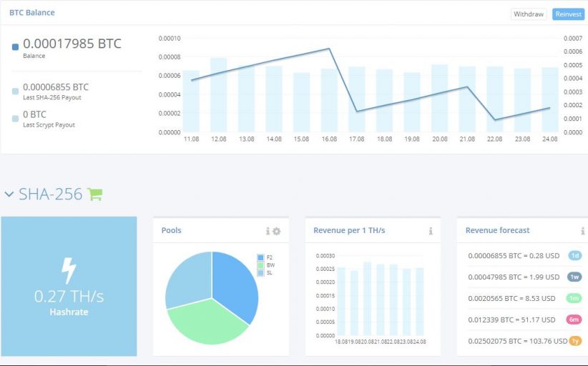
Task: Collapse the SHA-256 section chevron
Action: 9,194
